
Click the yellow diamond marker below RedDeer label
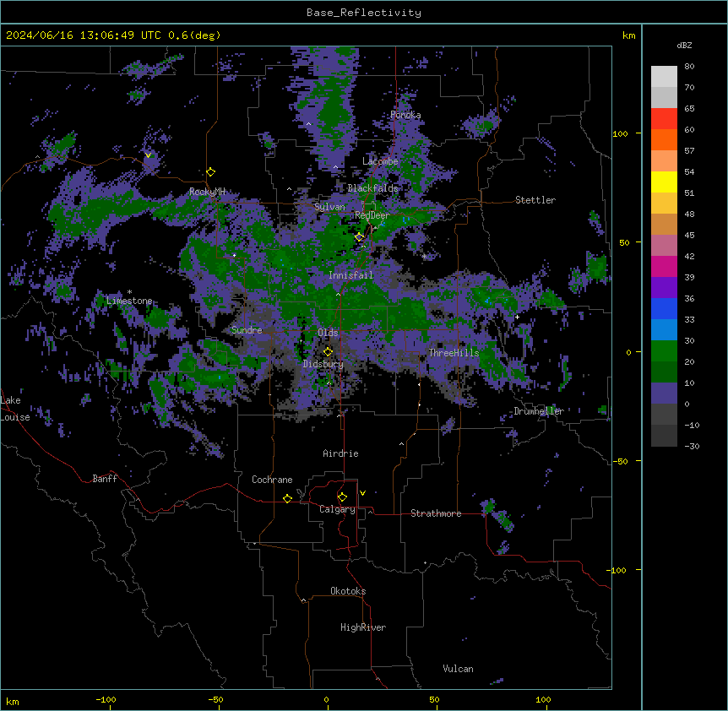point(359,237)
